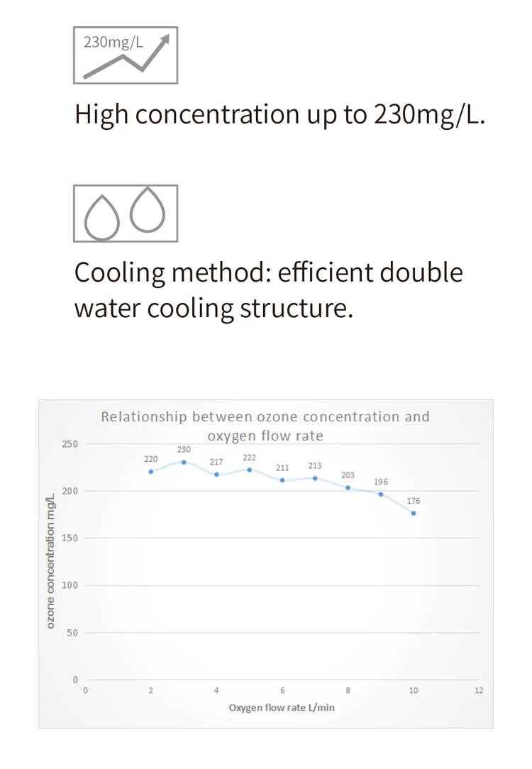Click the 213 data point marker

(x=315, y=478)
